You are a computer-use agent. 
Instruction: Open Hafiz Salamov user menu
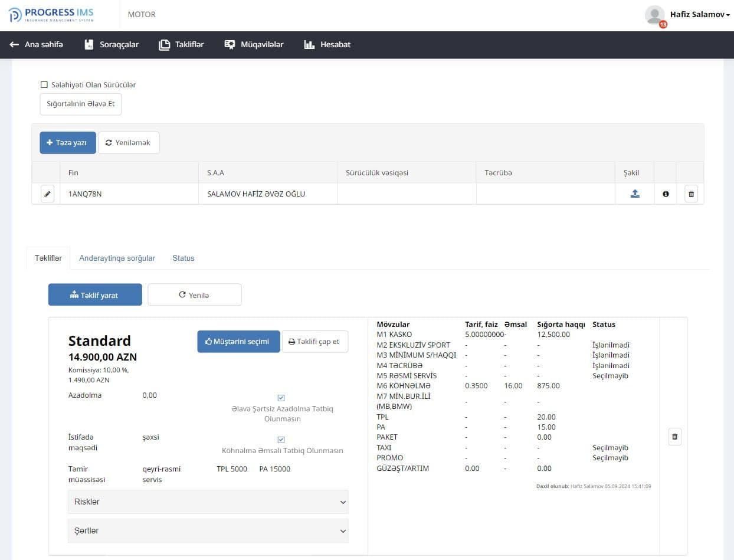(699, 15)
